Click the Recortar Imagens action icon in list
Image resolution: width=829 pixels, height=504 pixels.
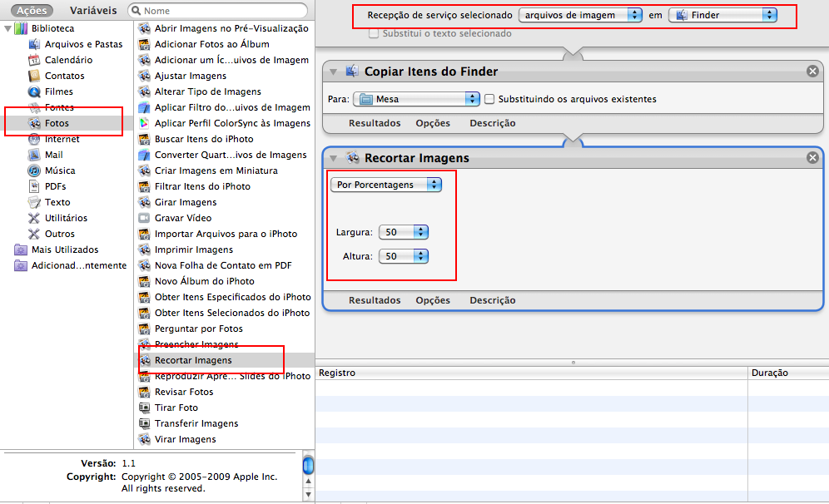click(x=144, y=360)
